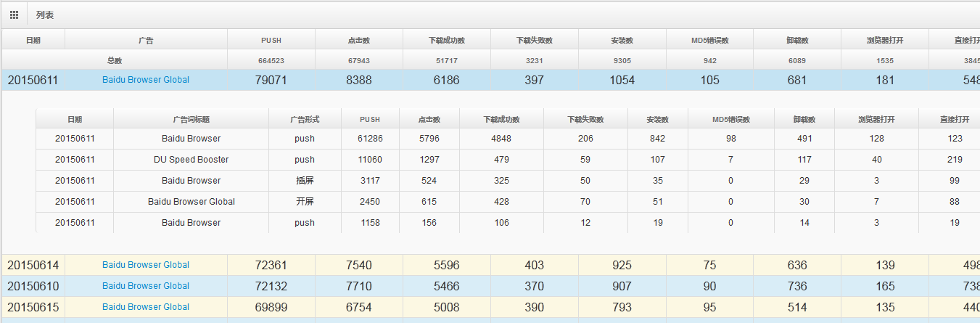
Task: Click PUSH value 69899
Action: coord(271,308)
